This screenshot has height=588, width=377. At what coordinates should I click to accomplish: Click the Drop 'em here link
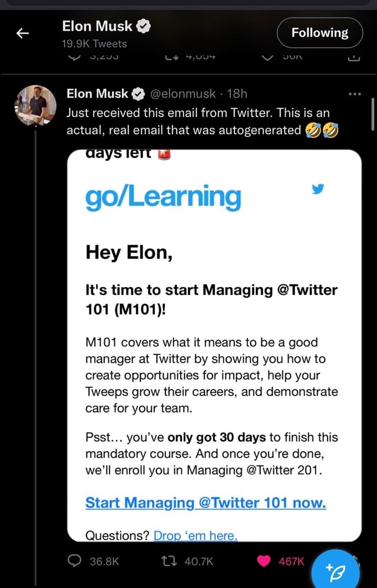195,536
